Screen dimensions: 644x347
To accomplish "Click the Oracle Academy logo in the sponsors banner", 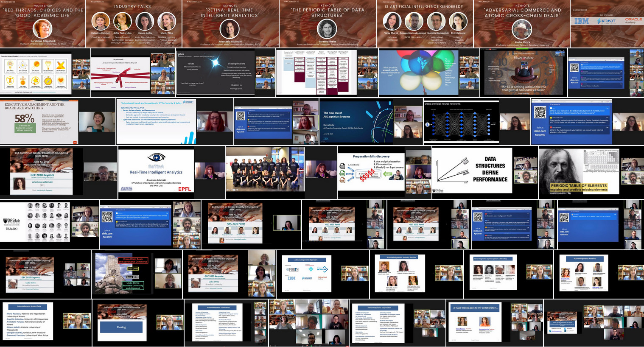I will pos(633,20).
